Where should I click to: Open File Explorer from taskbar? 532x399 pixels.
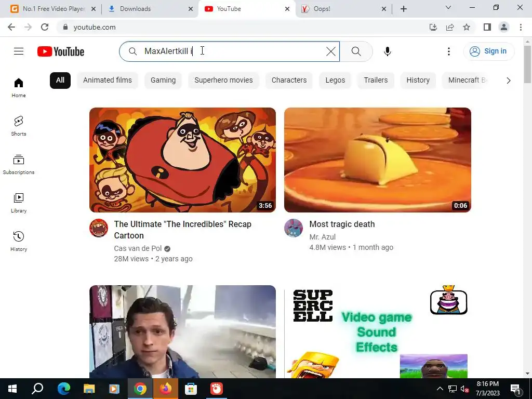89,389
